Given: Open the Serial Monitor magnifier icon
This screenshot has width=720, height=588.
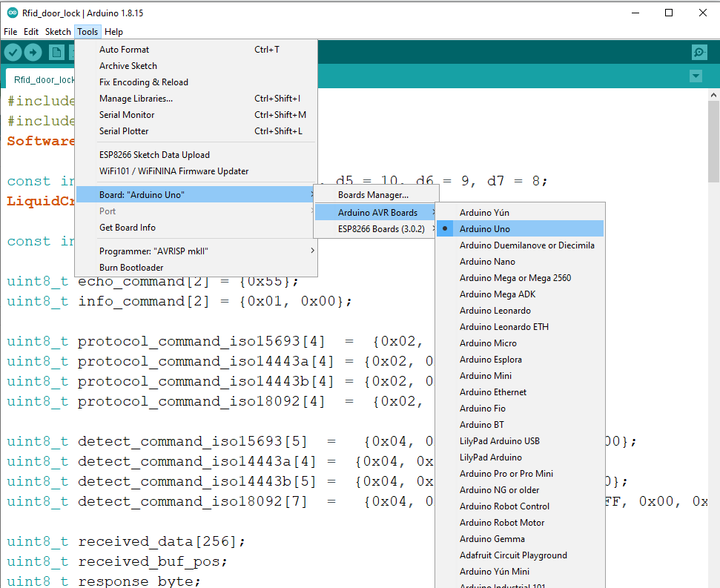Looking at the screenshot, I should (699, 53).
